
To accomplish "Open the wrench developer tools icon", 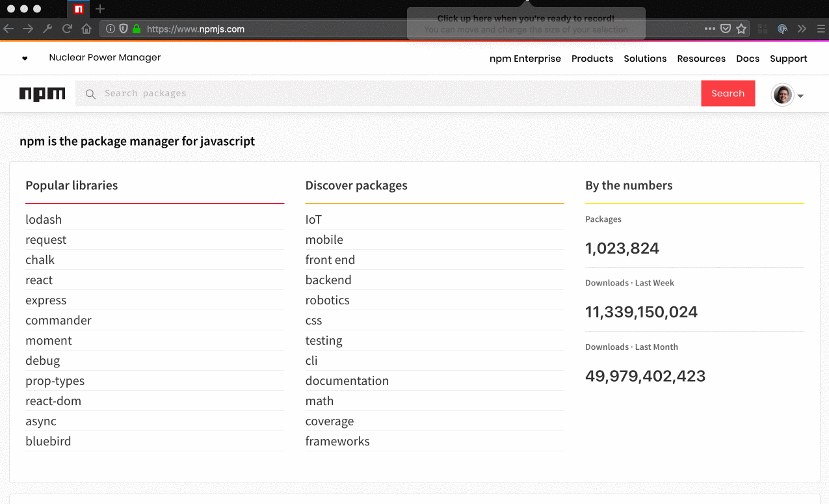I will [47, 29].
